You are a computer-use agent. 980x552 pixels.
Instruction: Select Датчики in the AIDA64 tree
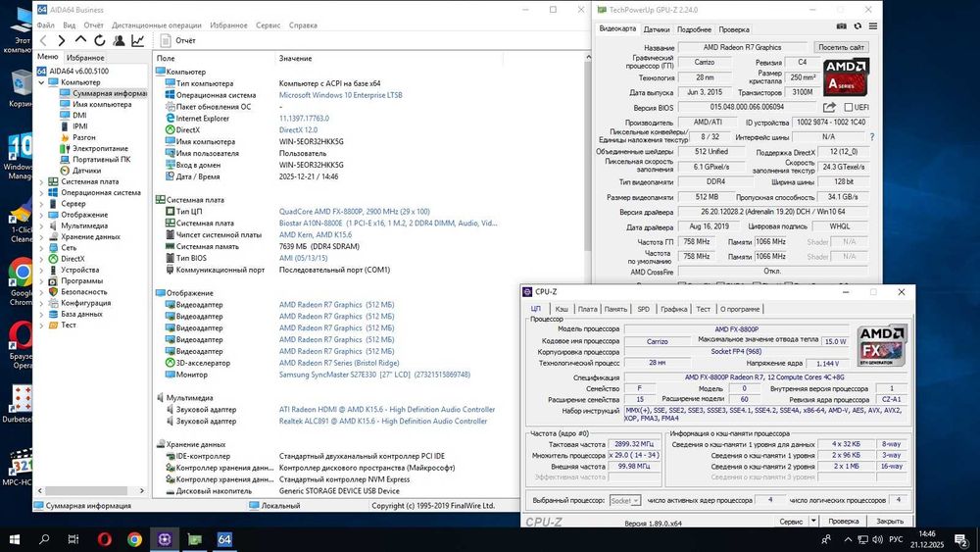[x=86, y=171]
